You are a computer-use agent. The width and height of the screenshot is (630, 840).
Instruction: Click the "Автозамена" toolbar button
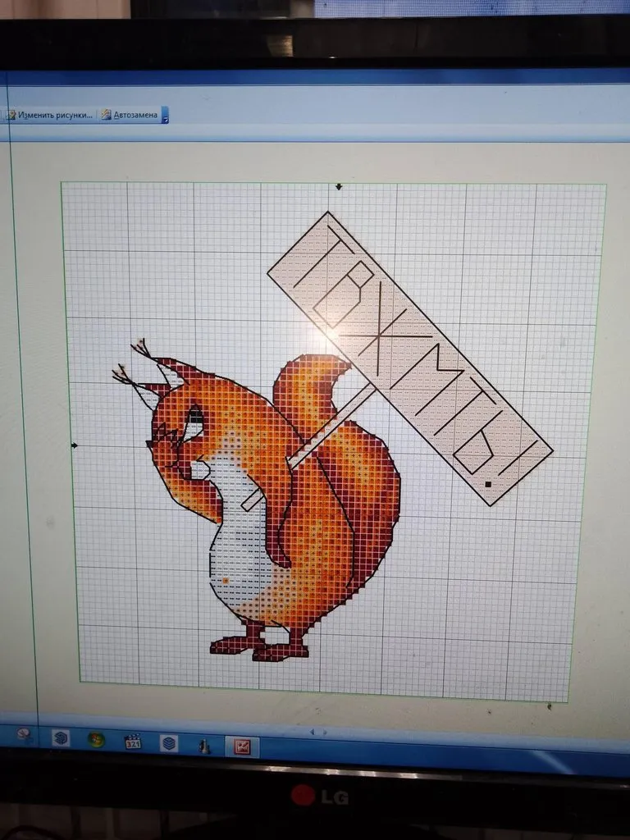[x=130, y=115]
